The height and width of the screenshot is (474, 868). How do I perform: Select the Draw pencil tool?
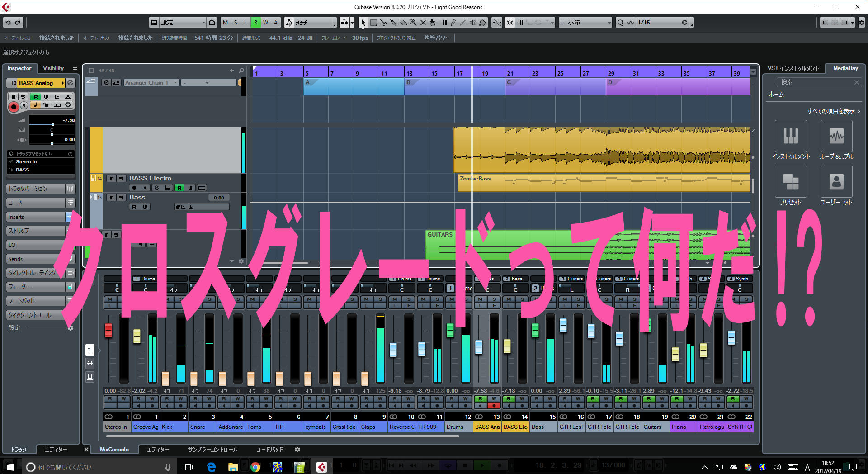[x=453, y=22]
